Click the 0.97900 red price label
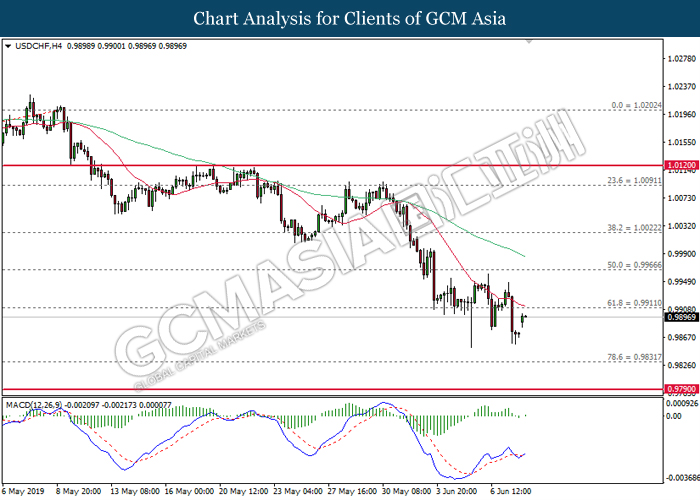The image size is (700, 500). tap(681, 389)
